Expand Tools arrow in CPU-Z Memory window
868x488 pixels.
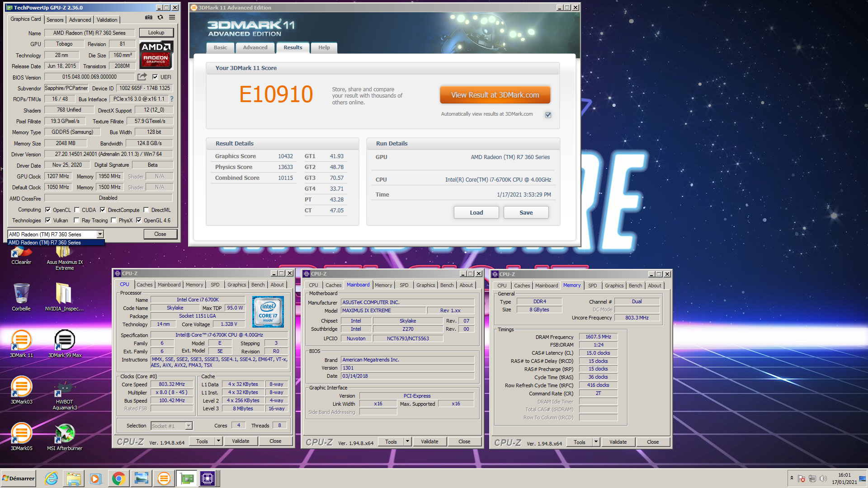click(596, 442)
